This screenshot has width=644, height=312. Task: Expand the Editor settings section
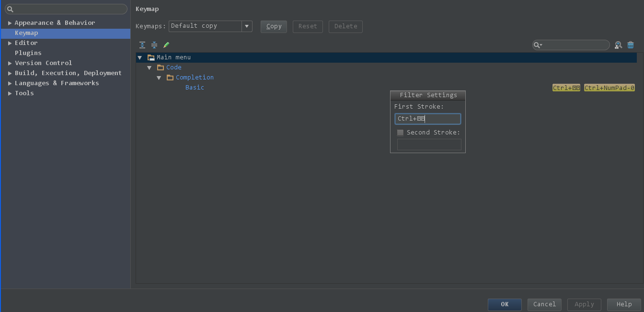click(10, 43)
